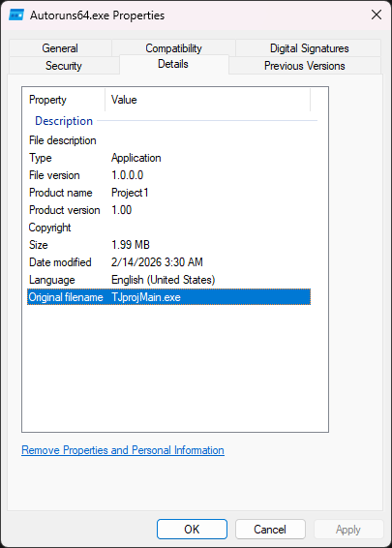Click the Details tab
The height and width of the screenshot is (548, 392).
coord(173,64)
